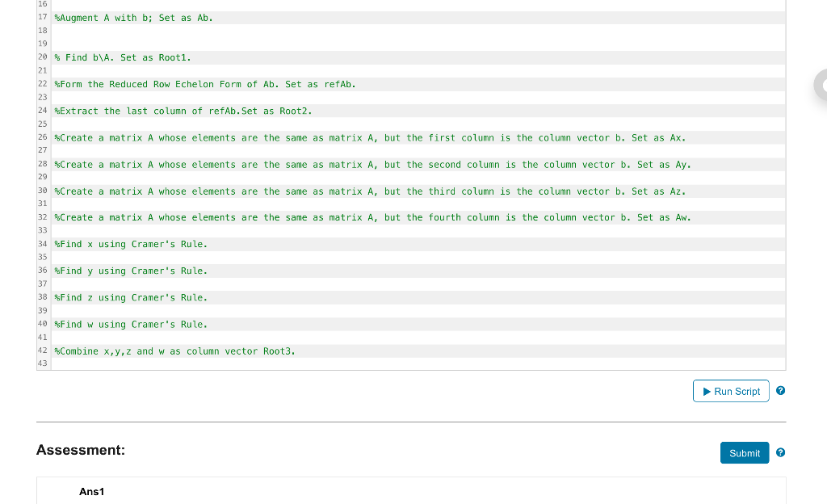Click the Assessment section heading
Image resolution: width=827 pixels, height=504 pixels.
(x=80, y=450)
